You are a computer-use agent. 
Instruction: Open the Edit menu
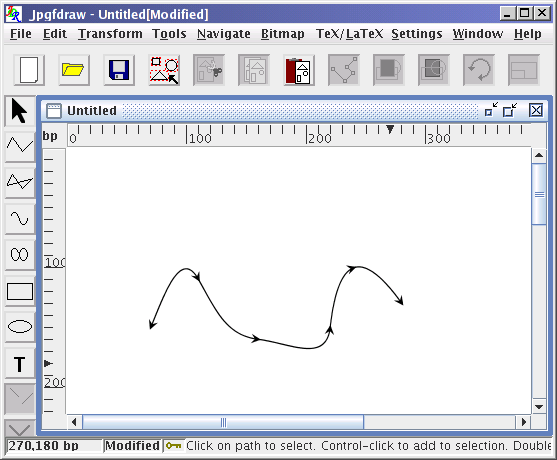pos(55,34)
